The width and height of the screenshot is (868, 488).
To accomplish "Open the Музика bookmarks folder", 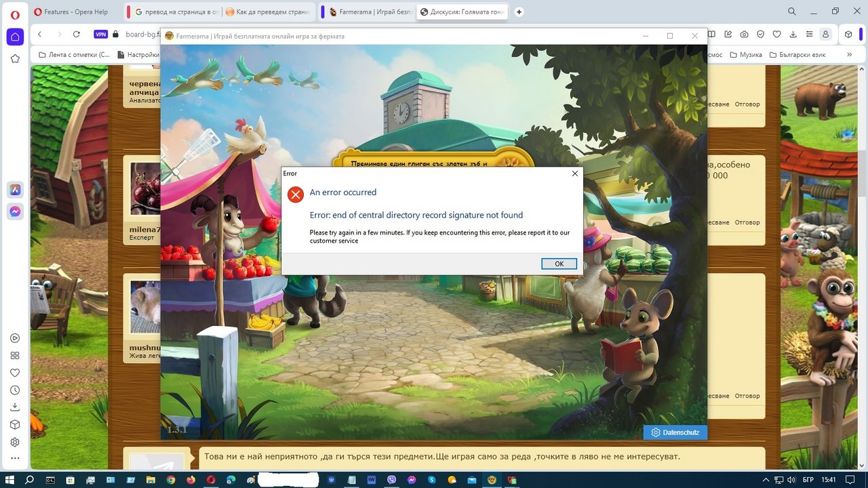I will click(745, 54).
